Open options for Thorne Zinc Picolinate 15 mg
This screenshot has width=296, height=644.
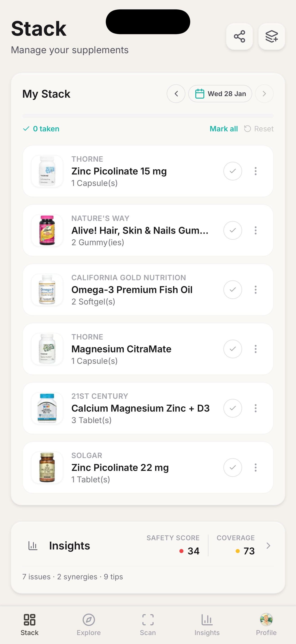(x=255, y=171)
